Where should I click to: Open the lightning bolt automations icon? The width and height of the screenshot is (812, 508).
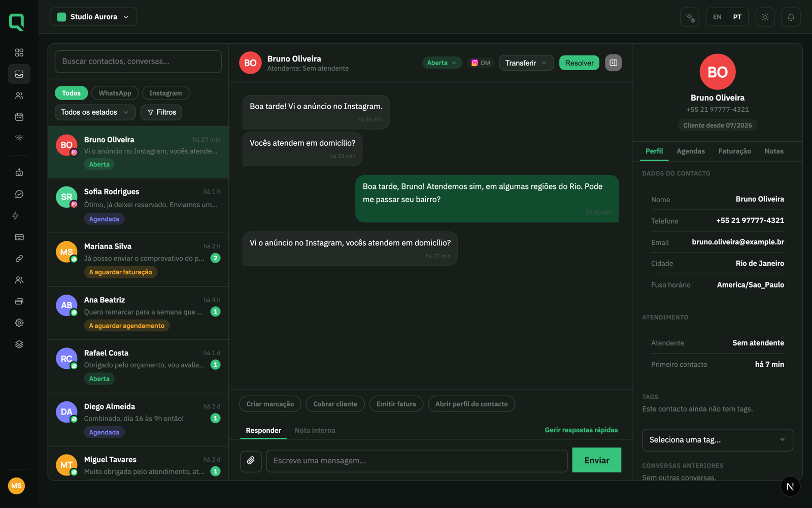pos(16,216)
